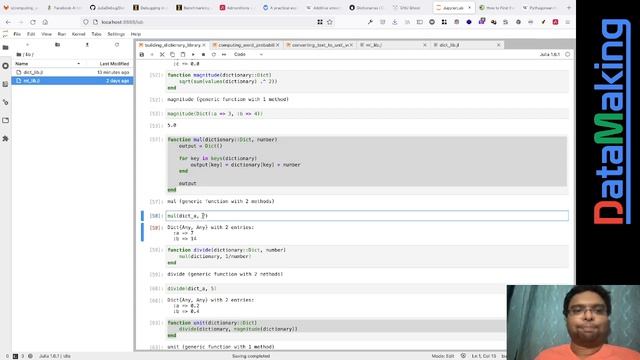Open the File menu
The image size is (640, 360).
click(x=17, y=34)
